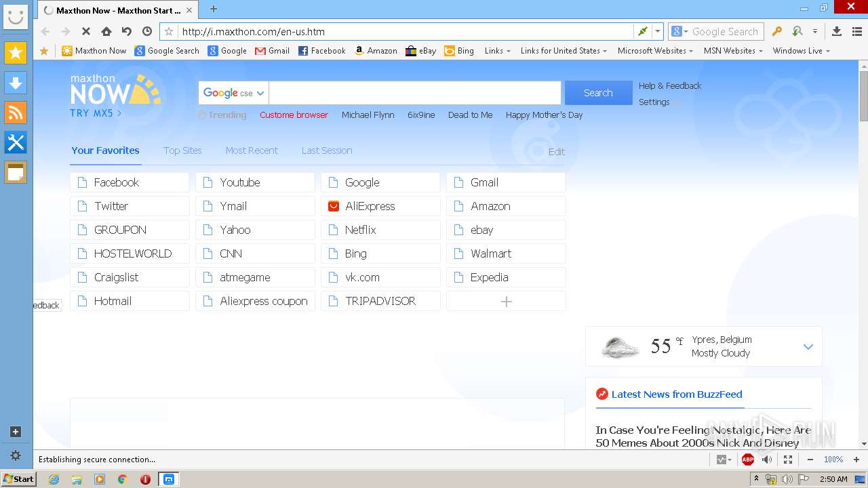Click the green refresh-search toolbar icon
Image resolution: width=868 pixels, height=488 pixels.
click(x=797, y=31)
